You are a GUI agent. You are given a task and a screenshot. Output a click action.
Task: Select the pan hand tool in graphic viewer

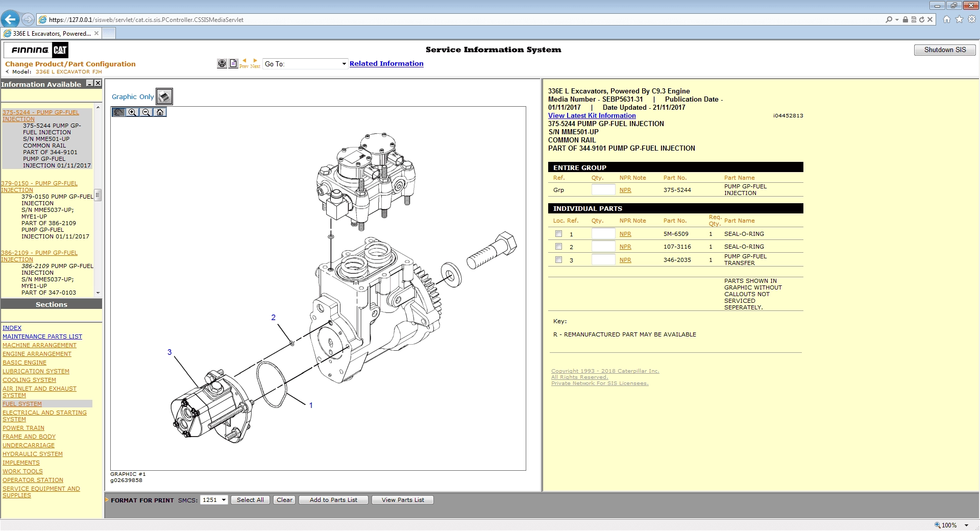[118, 112]
